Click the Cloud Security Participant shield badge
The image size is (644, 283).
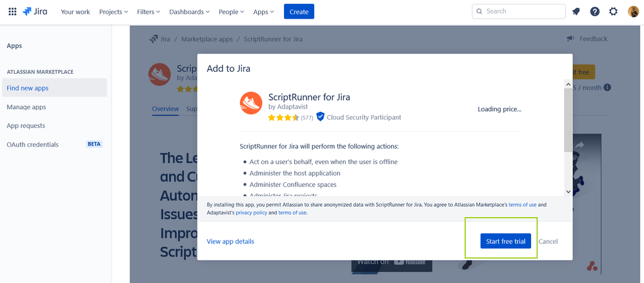pyautogui.click(x=320, y=117)
